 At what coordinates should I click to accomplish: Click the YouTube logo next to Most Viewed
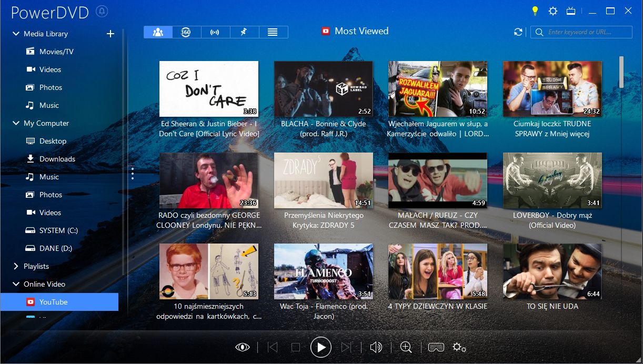pos(326,31)
